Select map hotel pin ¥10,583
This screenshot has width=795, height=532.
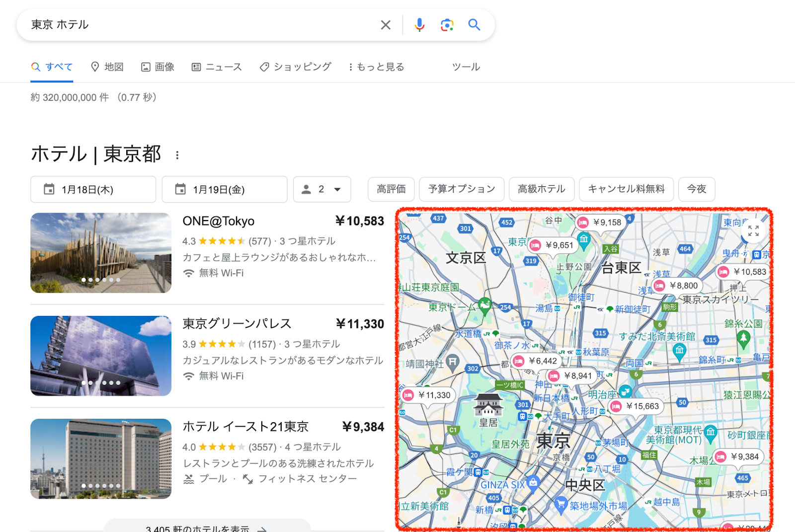coord(743,272)
